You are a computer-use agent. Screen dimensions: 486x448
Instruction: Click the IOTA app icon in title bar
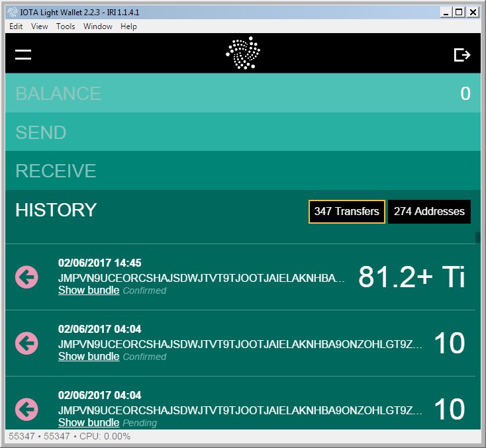[13, 12]
